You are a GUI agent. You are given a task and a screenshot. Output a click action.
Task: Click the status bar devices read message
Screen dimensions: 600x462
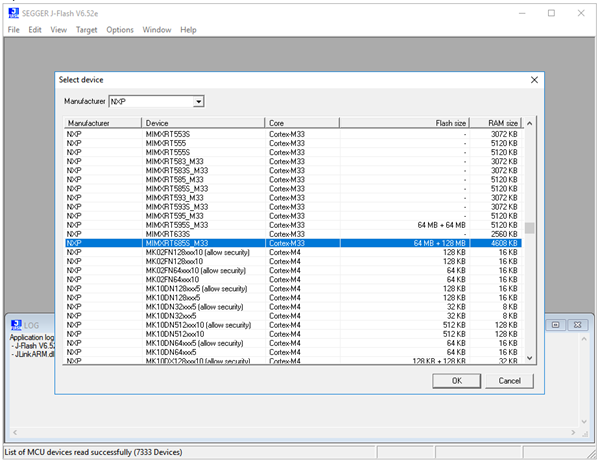[x=93, y=452]
